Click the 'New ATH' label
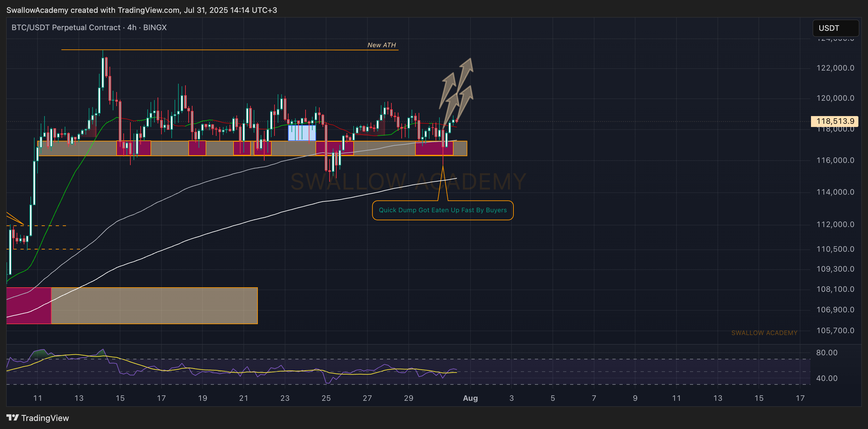Screen dimensions: 868x429 click(381, 45)
